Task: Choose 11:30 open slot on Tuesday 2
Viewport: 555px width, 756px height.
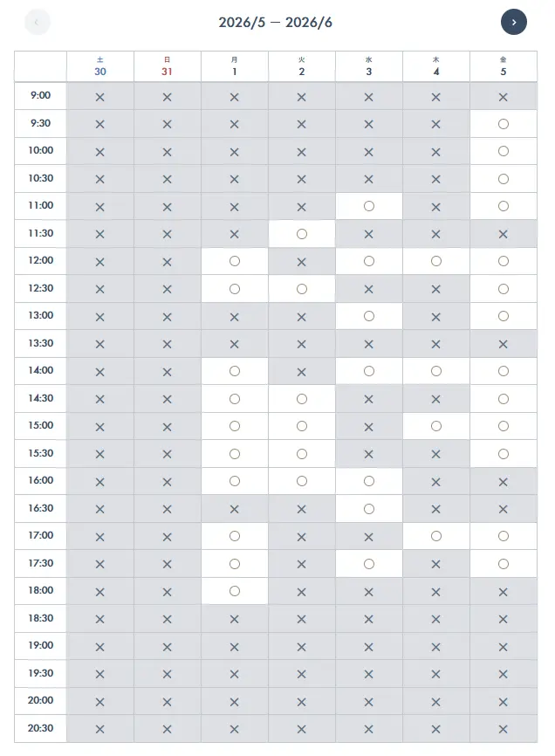Action: click(x=302, y=234)
